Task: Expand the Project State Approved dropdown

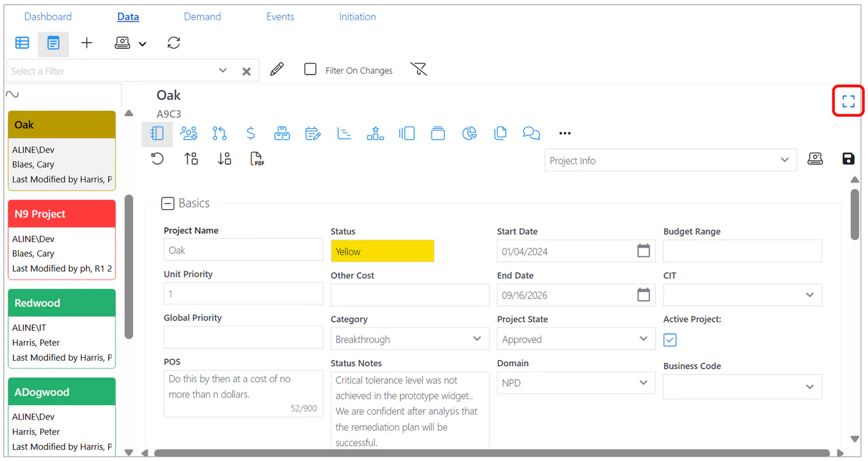Action: coord(576,339)
